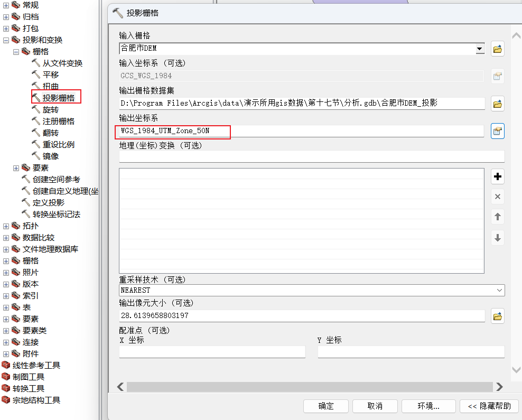Viewport: 522px width, 420px height.
Task: Open the 制图工具 toolbox
Action: [x=29, y=377]
